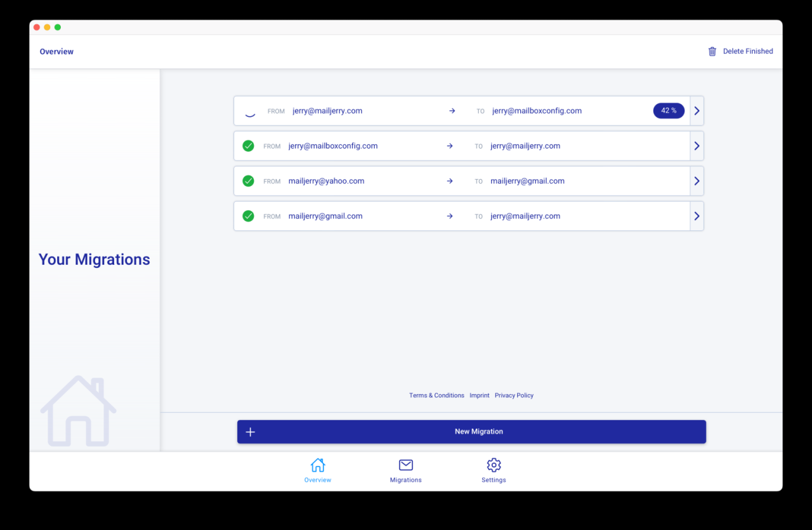Click green checkmark of mailjerry@gmail.com source migration
This screenshot has height=530, width=812.
coord(249,216)
